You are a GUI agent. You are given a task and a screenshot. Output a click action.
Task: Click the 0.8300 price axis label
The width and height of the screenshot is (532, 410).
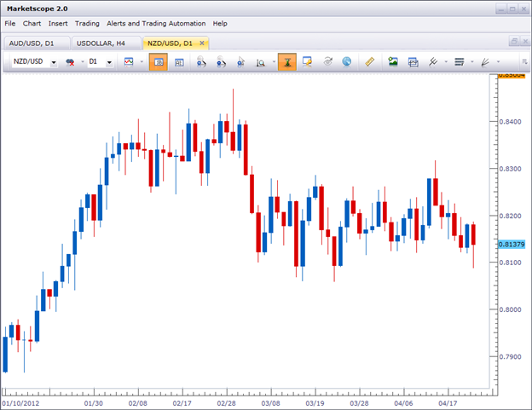(510, 169)
